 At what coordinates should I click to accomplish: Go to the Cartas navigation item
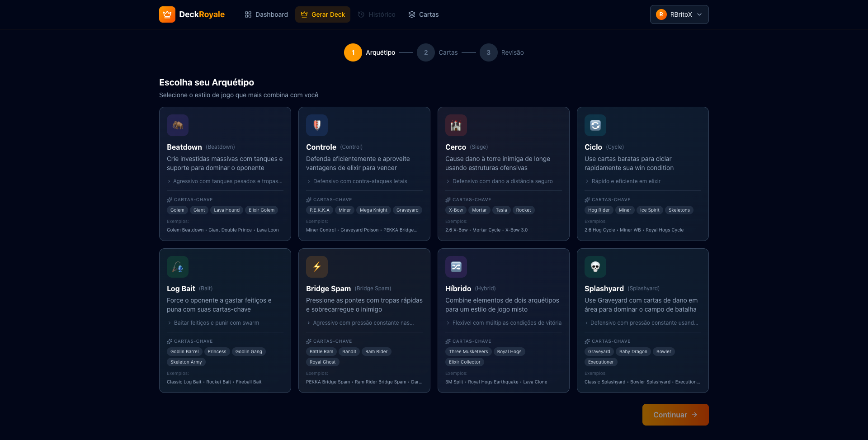coord(424,14)
